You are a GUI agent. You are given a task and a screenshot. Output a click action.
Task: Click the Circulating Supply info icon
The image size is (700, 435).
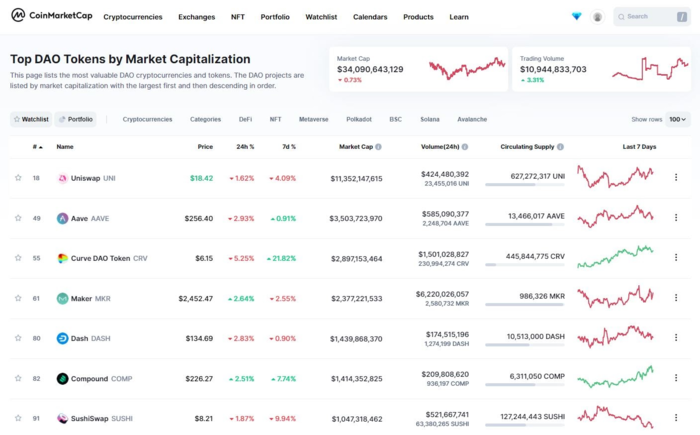[560, 146]
